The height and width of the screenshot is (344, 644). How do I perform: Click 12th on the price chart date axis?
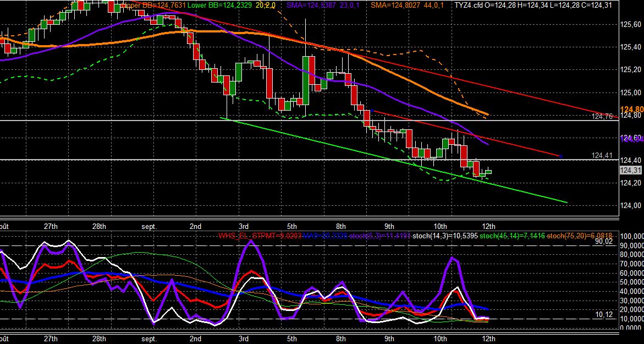pyautogui.click(x=488, y=226)
